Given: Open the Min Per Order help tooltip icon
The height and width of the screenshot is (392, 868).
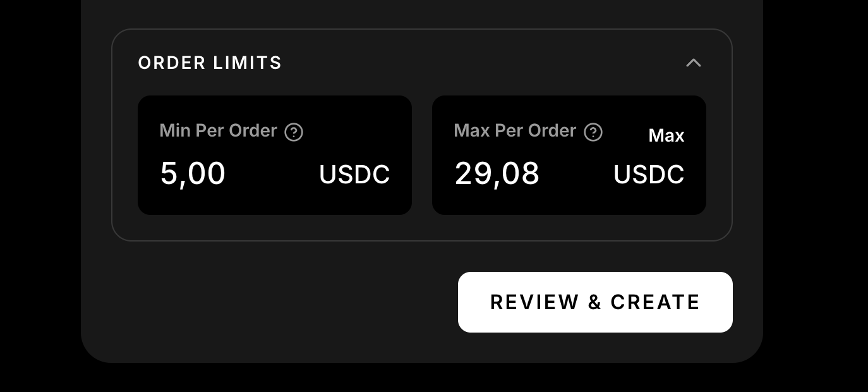Looking at the screenshot, I should [x=294, y=132].
